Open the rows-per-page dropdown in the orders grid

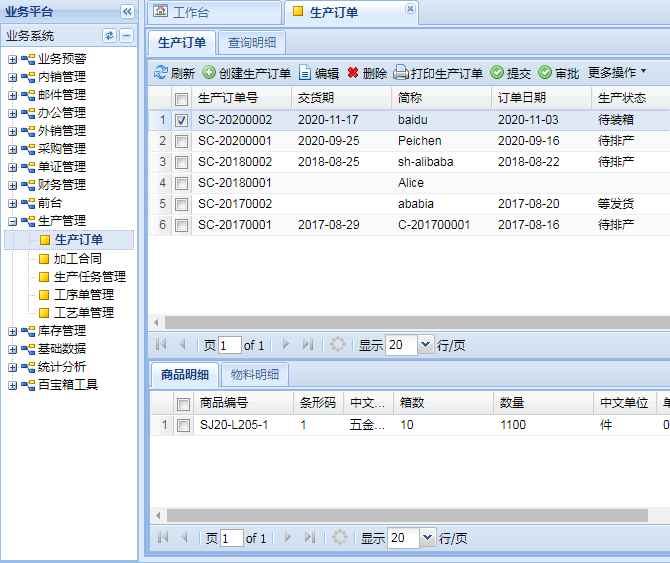(x=426, y=345)
